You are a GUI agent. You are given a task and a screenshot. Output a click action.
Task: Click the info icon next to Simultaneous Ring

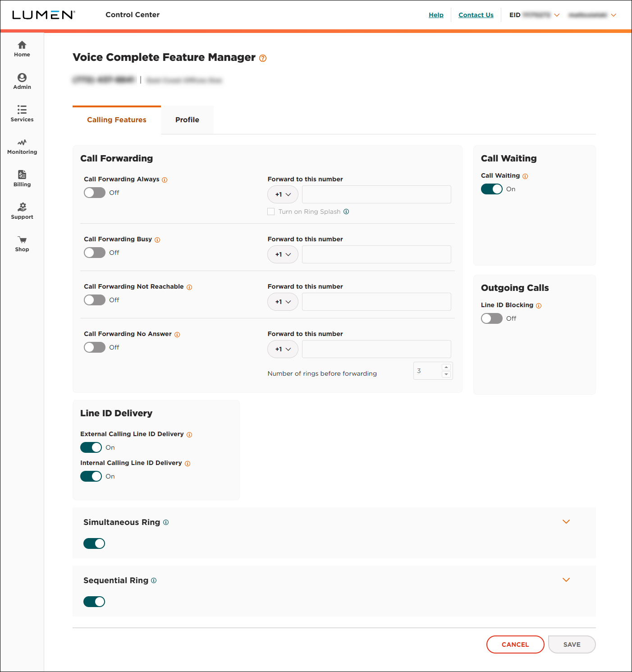[x=165, y=522]
